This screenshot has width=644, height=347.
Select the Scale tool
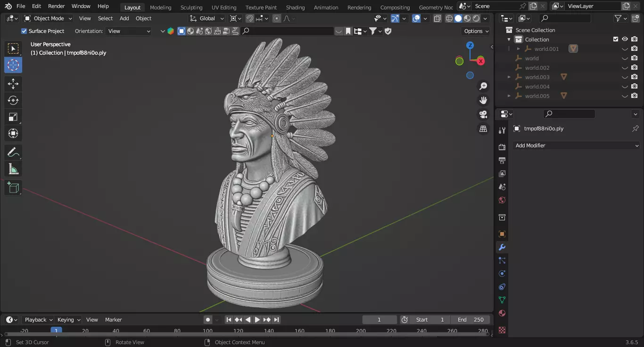tap(13, 117)
